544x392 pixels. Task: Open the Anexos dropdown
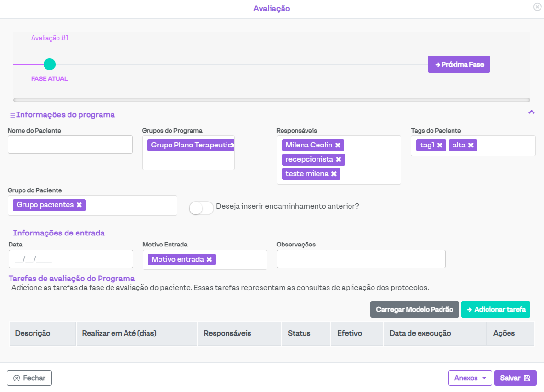tap(470, 378)
